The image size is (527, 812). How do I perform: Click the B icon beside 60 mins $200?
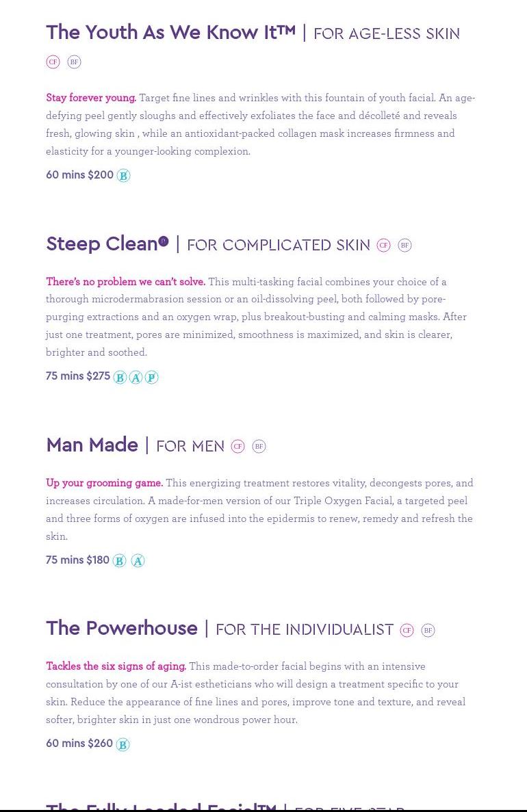[123, 176]
